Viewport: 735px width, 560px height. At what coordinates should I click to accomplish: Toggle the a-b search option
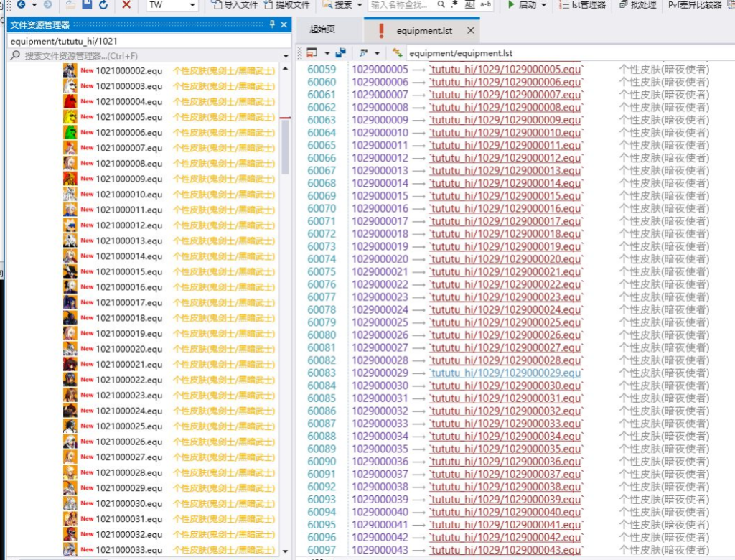486,5
